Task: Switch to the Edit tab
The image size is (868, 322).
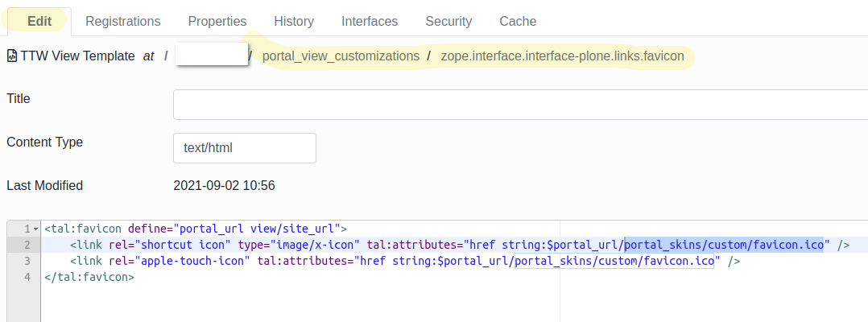Action: pos(39,22)
